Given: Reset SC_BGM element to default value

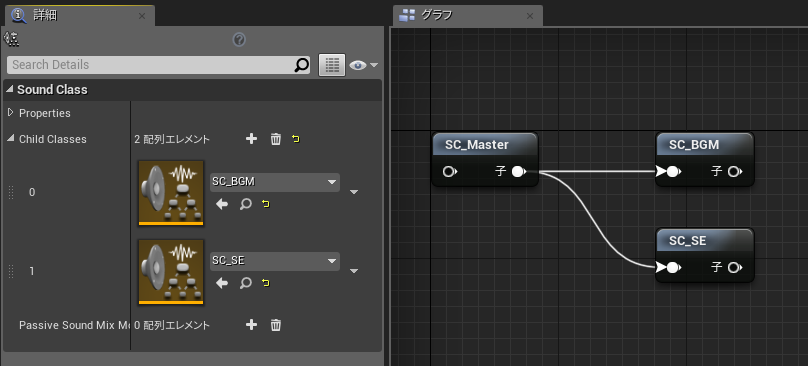Looking at the screenshot, I should pyautogui.click(x=265, y=204).
